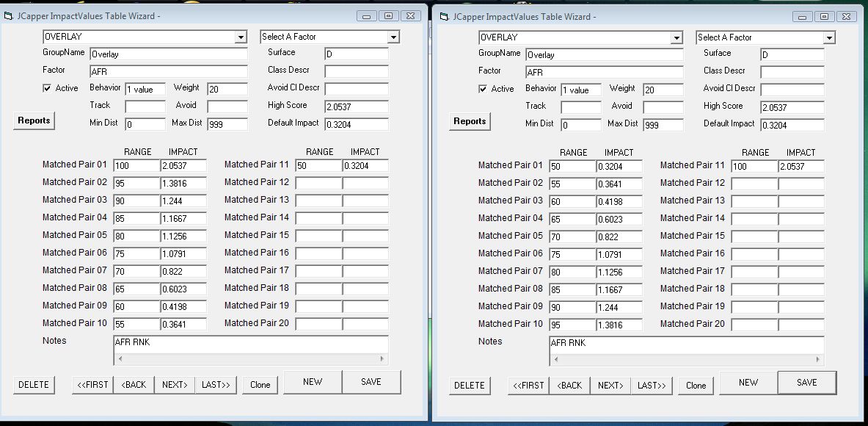
Task: Click the app icon in left window title bar
Action: [x=8, y=16]
